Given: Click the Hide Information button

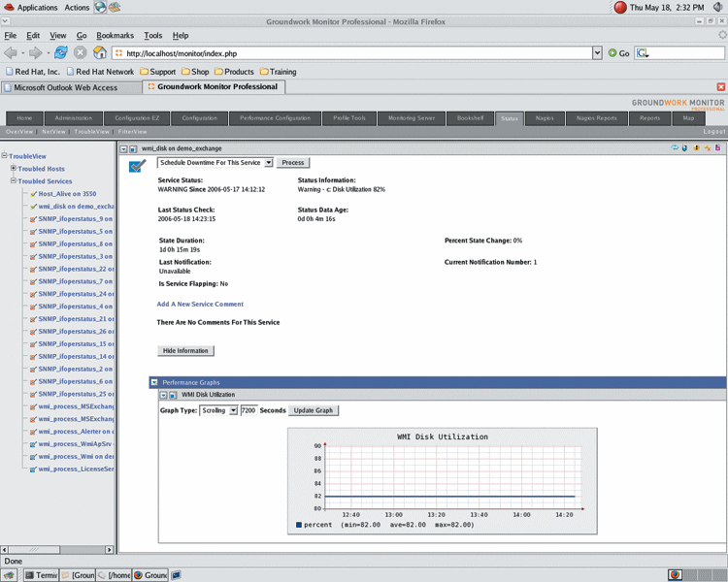Looking at the screenshot, I should click(185, 351).
